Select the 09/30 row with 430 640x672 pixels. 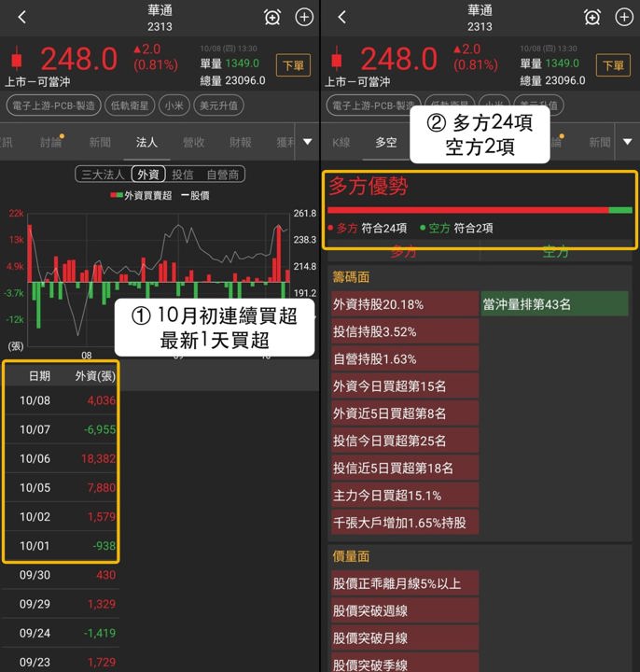(61, 575)
